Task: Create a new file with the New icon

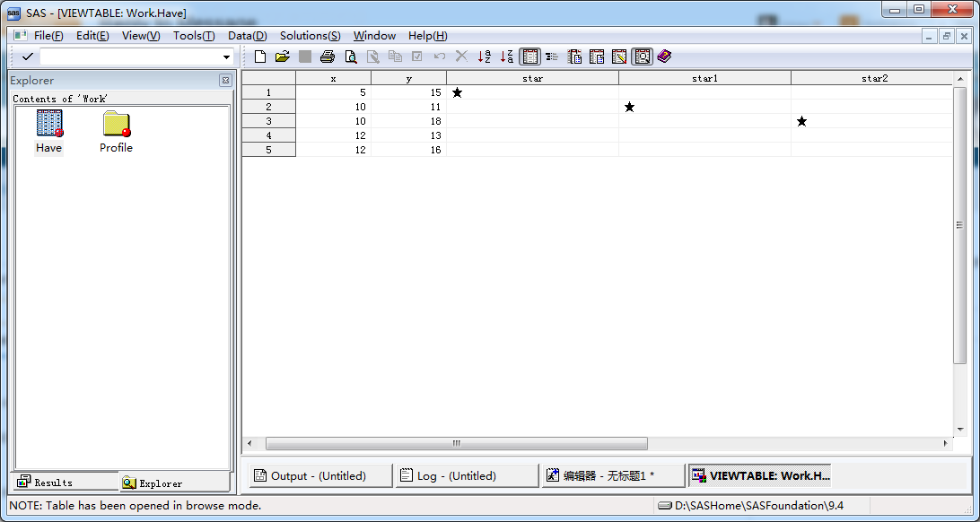Action: point(259,56)
